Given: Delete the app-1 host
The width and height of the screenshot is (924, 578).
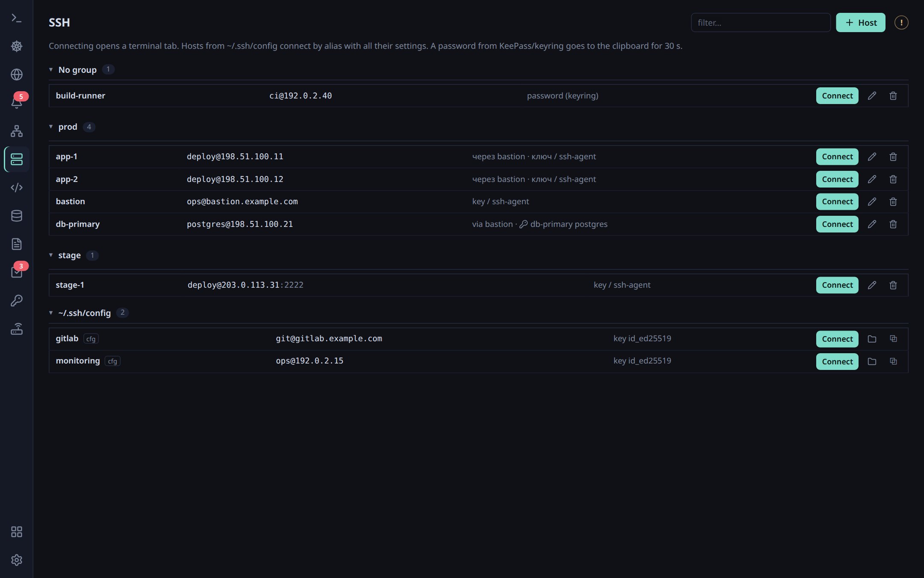Looking at the screenshot, I should point(893,157).
